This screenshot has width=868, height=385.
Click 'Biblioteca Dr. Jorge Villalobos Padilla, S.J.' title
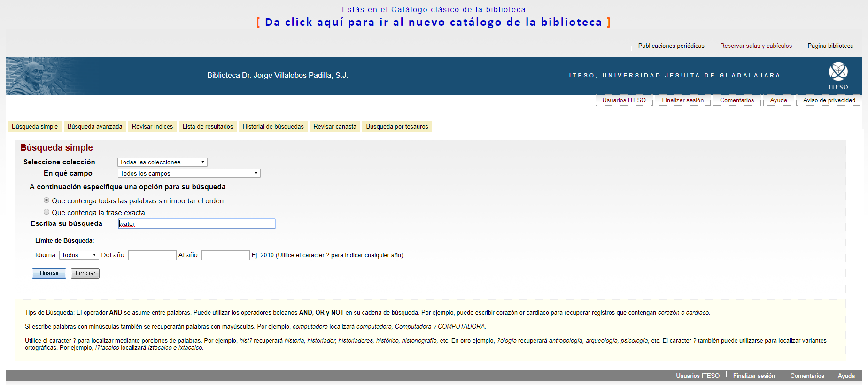click(278, 75)
